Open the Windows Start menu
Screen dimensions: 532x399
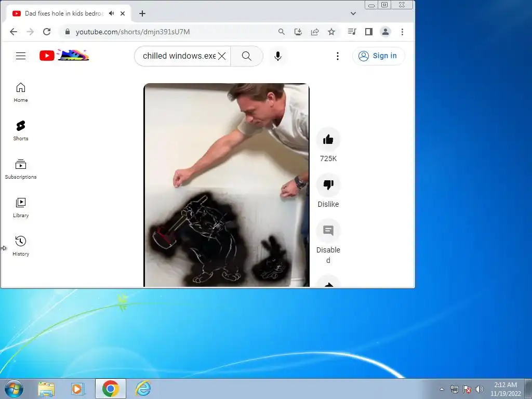point(14,389)
